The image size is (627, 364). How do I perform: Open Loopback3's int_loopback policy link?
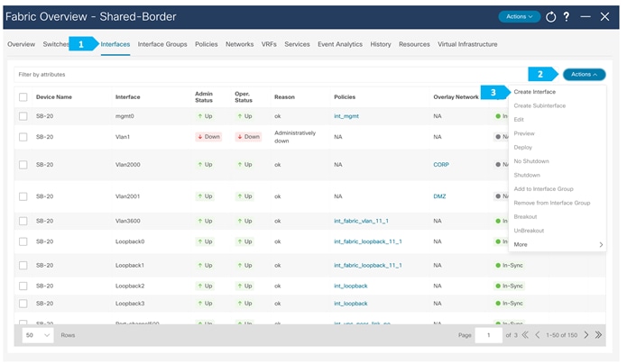click(x=351, y=304)
